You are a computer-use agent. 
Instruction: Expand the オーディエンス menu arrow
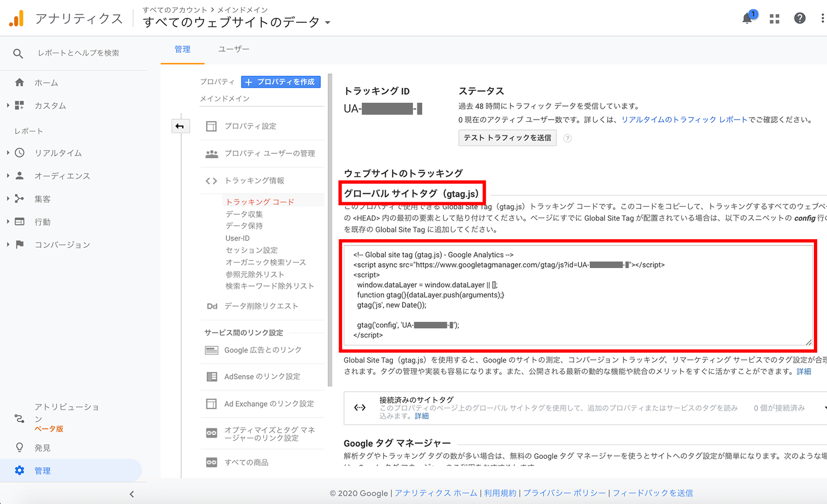coord(8,176)
